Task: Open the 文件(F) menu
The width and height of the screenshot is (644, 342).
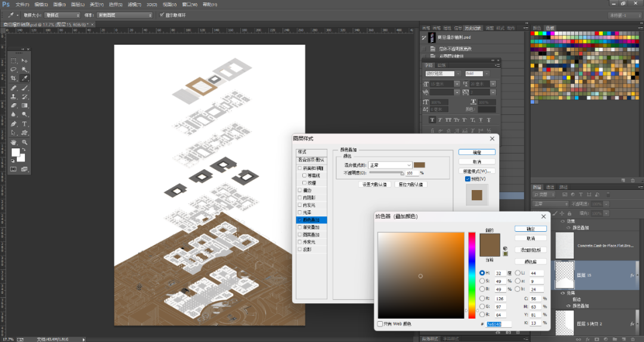Action: [22, 5]
